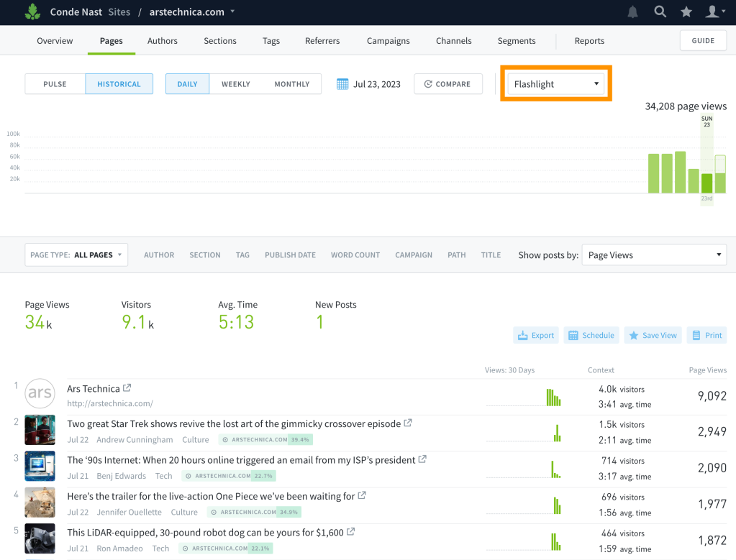This screenshot has width=736, height=560.
Task: Click the Sites breadcrumb link
Action: coord(119,12)
